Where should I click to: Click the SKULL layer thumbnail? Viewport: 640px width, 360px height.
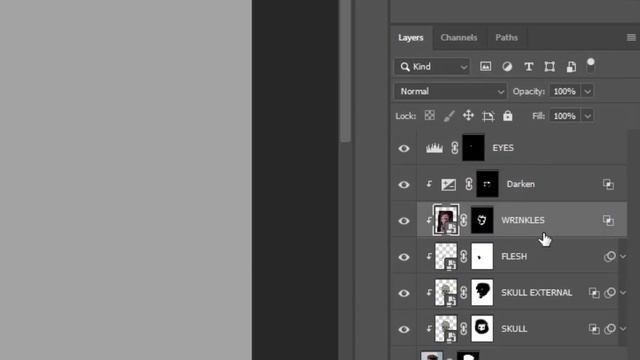(446, 329)
